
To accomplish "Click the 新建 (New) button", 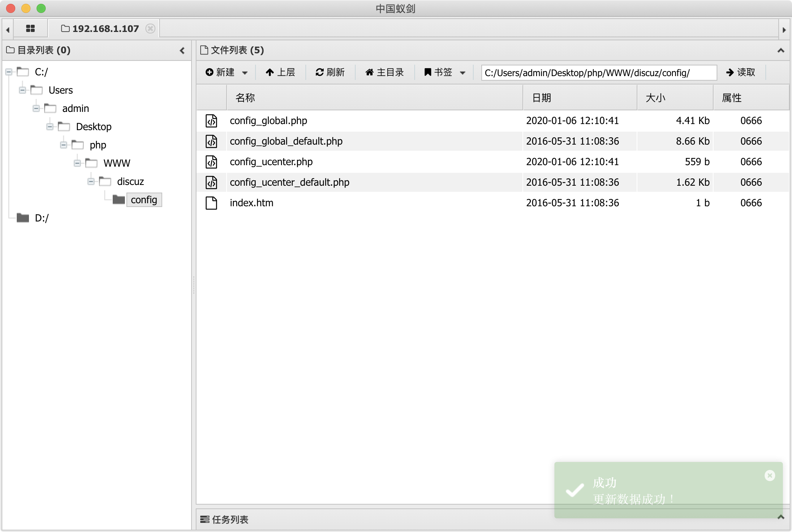I will [x=220, y=72].
